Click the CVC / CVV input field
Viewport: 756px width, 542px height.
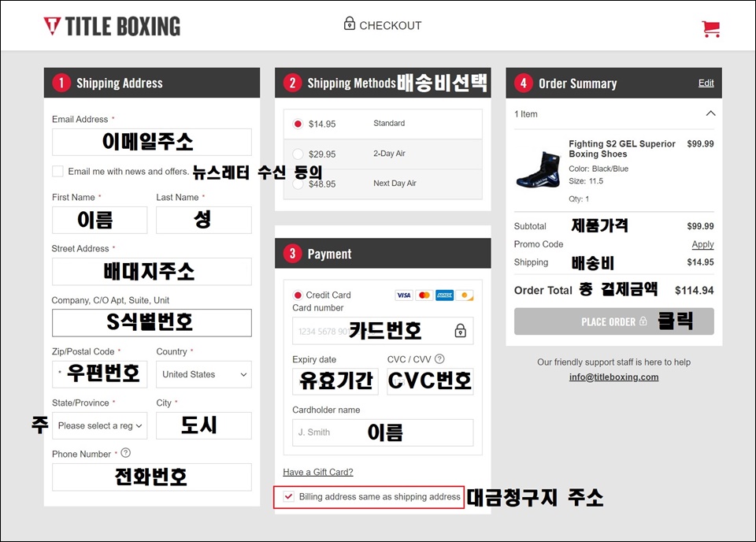click(x=430, y=381)
